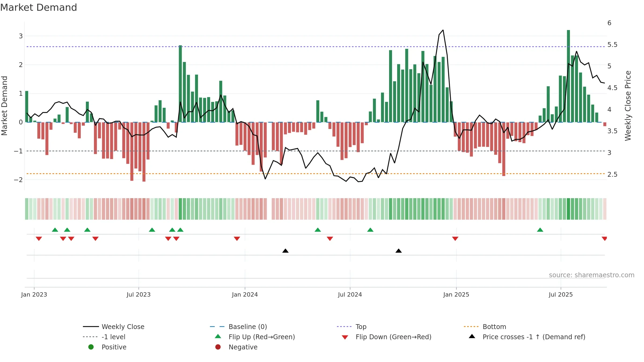The width and height of the screenshot is (644, 362).
Task: Click the sharemaestro.com source text
Action: 592,275
